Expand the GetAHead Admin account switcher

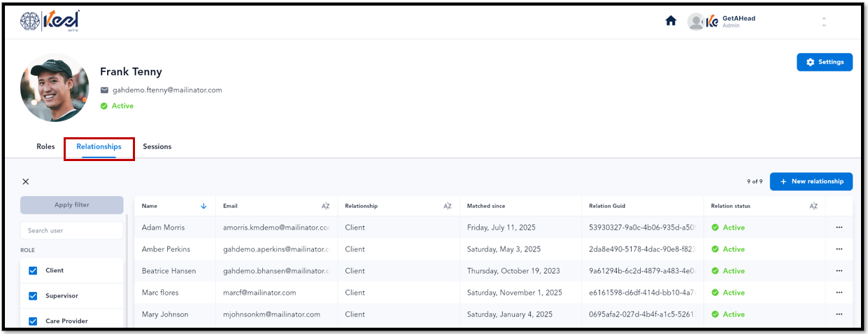point(823,22)
